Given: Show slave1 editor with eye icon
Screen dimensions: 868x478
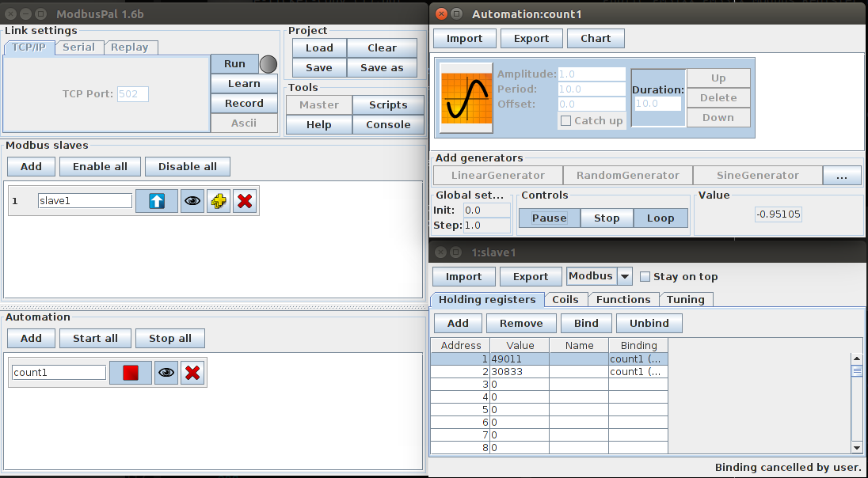Looking at the screenshot, I should (x=192, y=201).
